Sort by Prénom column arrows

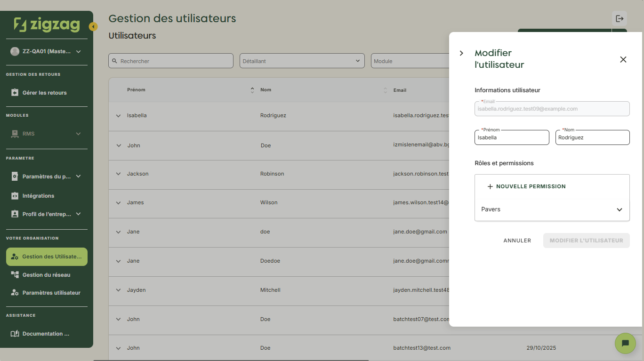252,90
